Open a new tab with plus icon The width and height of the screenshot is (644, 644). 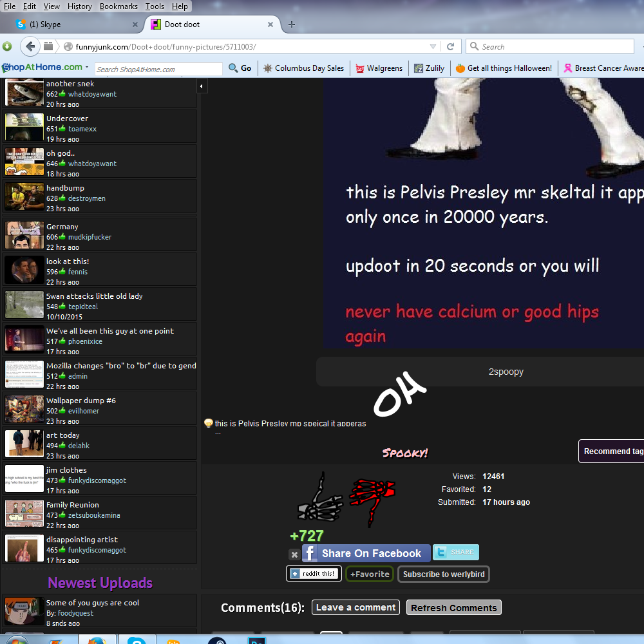[x=292, y=24]
